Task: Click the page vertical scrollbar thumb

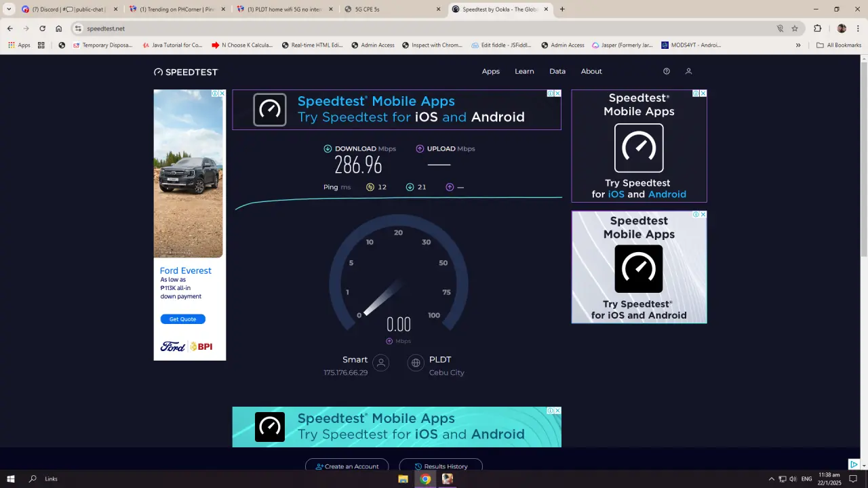Action: point(863,159)
